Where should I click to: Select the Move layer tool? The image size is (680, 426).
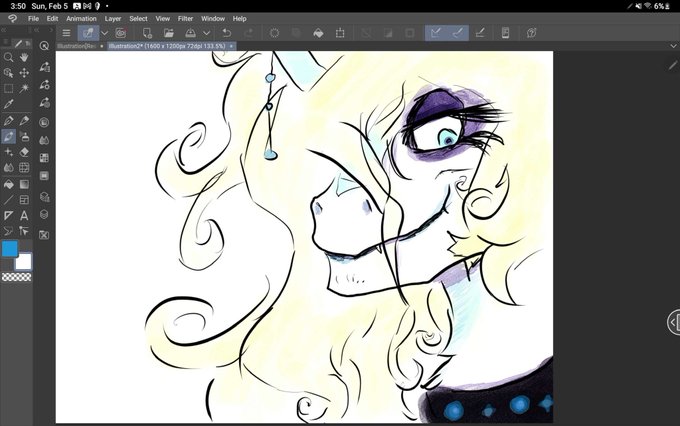[x=24, y=73]
